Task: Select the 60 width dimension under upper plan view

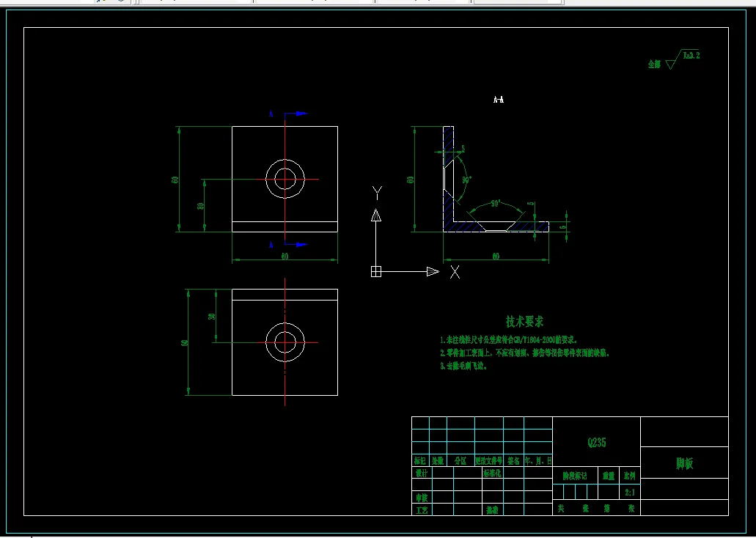Action: click(285, 257)
